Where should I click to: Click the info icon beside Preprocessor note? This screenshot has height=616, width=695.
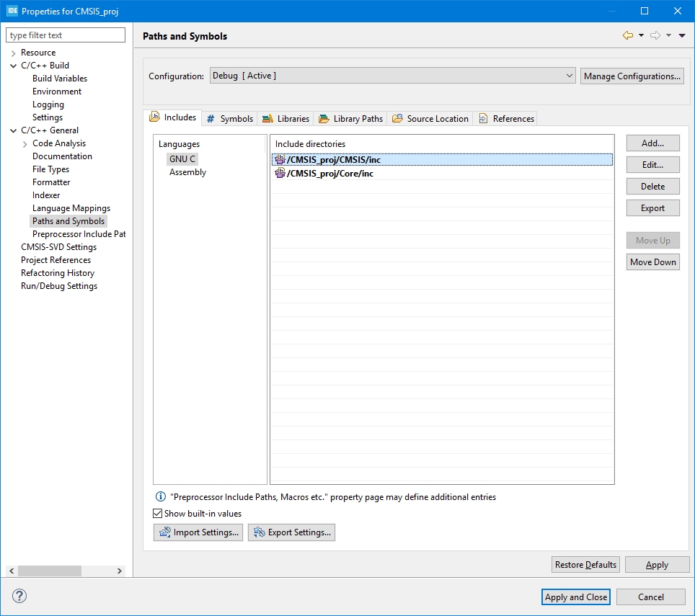coord(161,497)
